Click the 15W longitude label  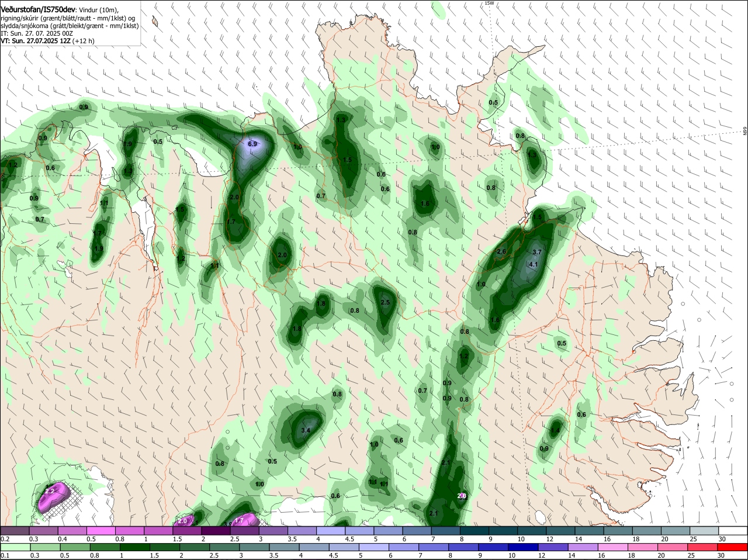[489, 3]
